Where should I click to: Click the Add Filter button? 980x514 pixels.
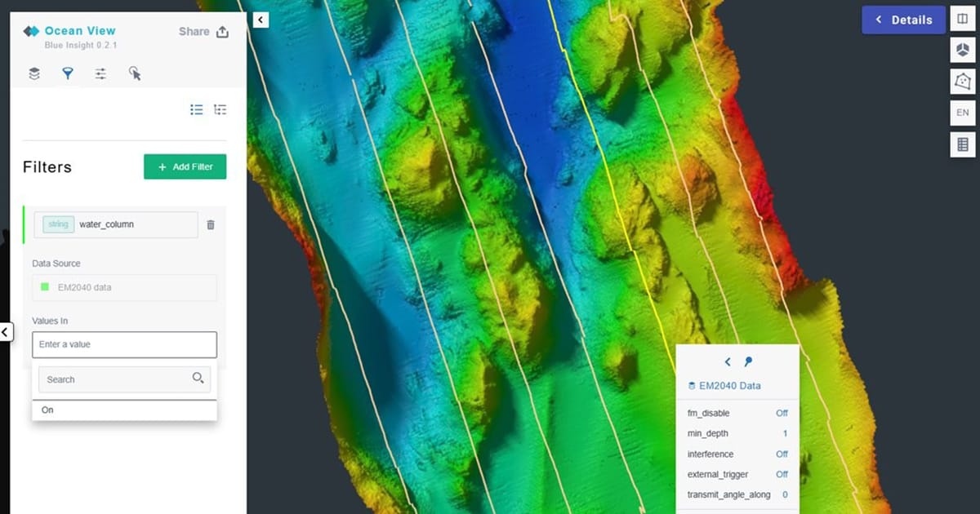(x=185, y=166)
